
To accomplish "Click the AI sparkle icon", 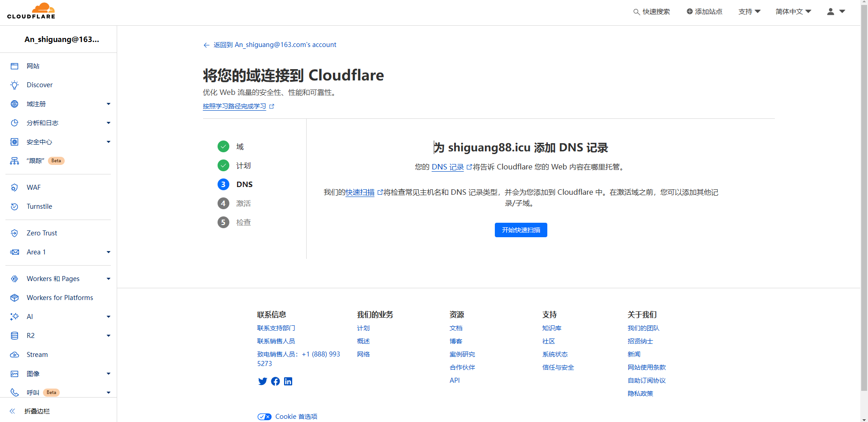I will coord(14,317).
